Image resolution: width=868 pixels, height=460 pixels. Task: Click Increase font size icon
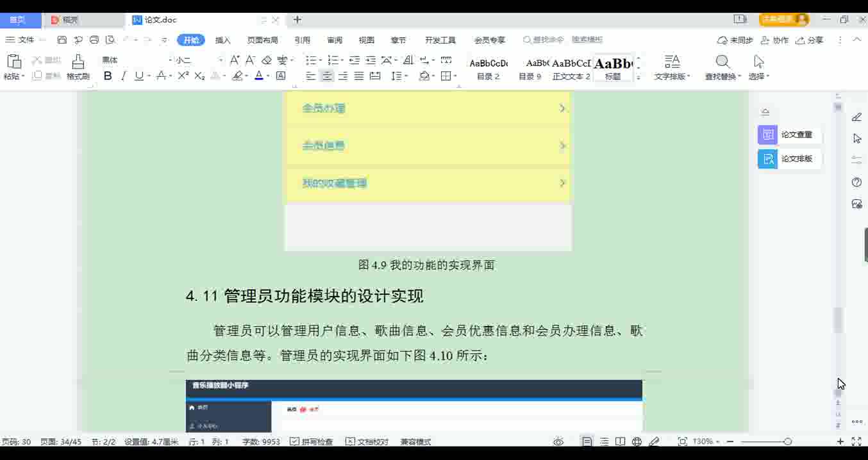[235, 60]
